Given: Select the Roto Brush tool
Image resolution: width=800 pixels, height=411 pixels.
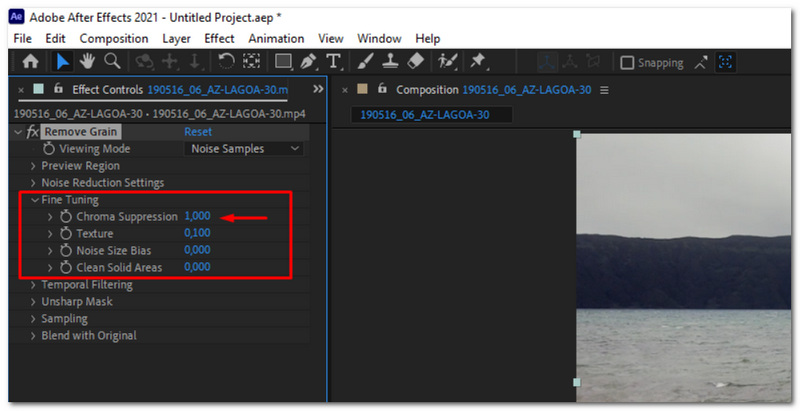Looking at the screenshot, I should (447, 62).
